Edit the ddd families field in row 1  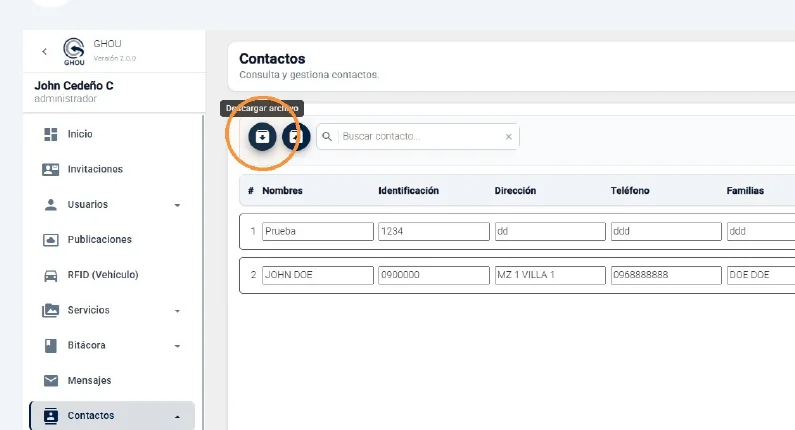coord(761,231)
